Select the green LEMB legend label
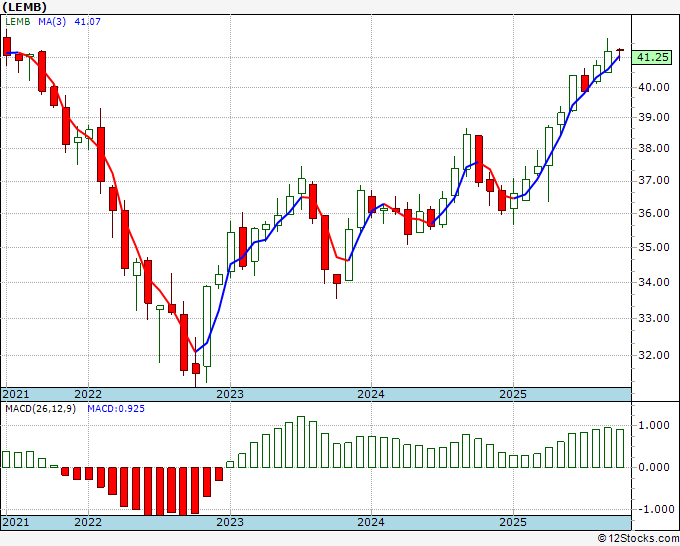Image resolution: width=680 pixels, height=546 pixels. (x=17, y=22)
